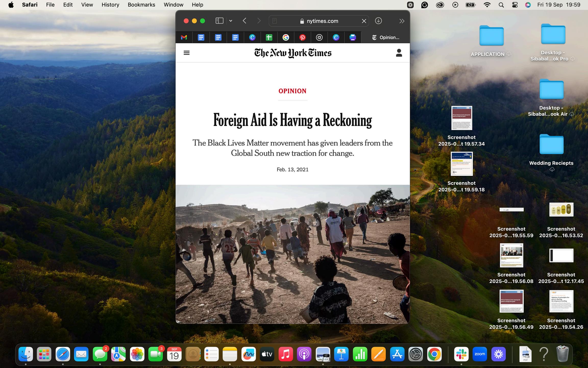Expand the tab group dropdown chevron
The width and height of the screenshot is (588, 368).
[231, 21]
